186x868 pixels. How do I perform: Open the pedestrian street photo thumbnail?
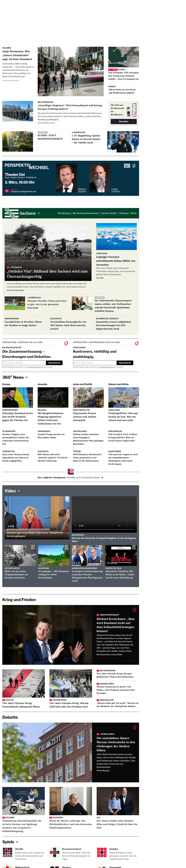point(71,71)
